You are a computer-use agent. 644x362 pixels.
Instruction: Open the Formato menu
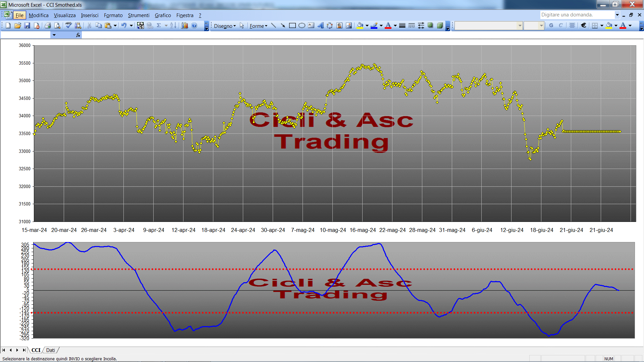tap(113, 15)
